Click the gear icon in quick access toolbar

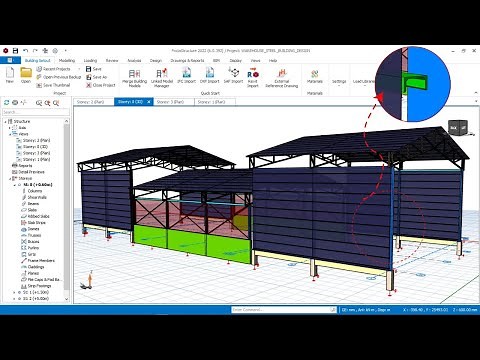point(55,51)
